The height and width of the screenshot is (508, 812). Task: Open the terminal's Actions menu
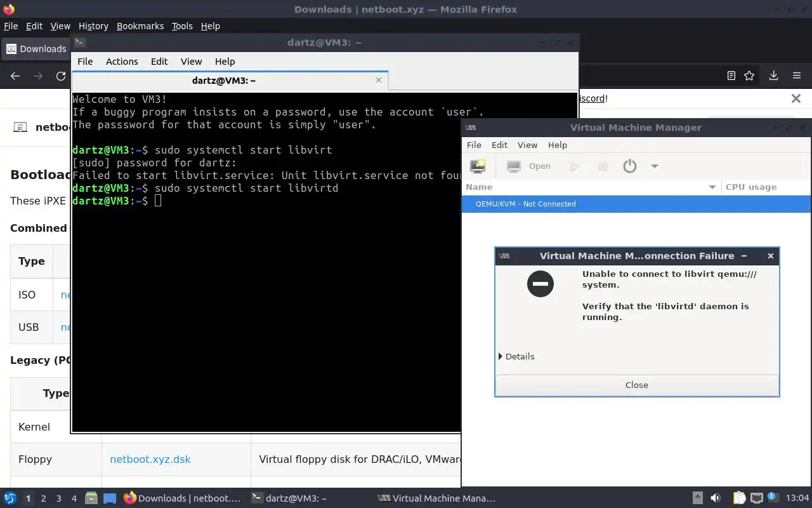coord(122,62)
